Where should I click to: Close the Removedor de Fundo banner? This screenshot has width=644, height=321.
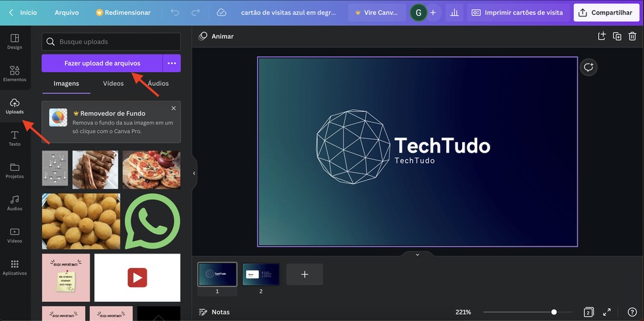(173, 108)
